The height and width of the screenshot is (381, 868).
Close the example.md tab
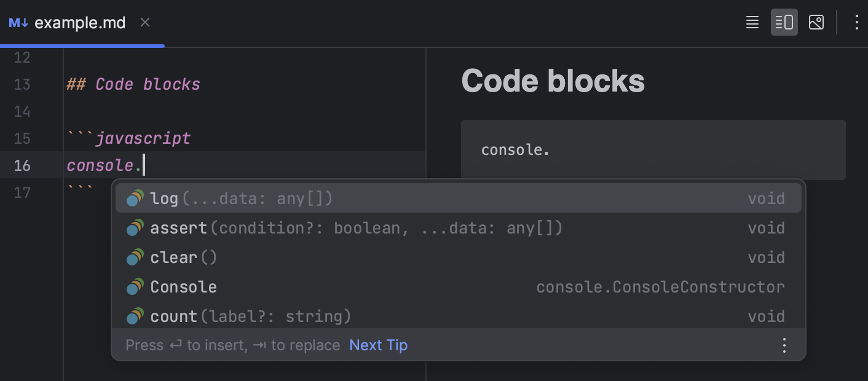[x=145, y=22]
